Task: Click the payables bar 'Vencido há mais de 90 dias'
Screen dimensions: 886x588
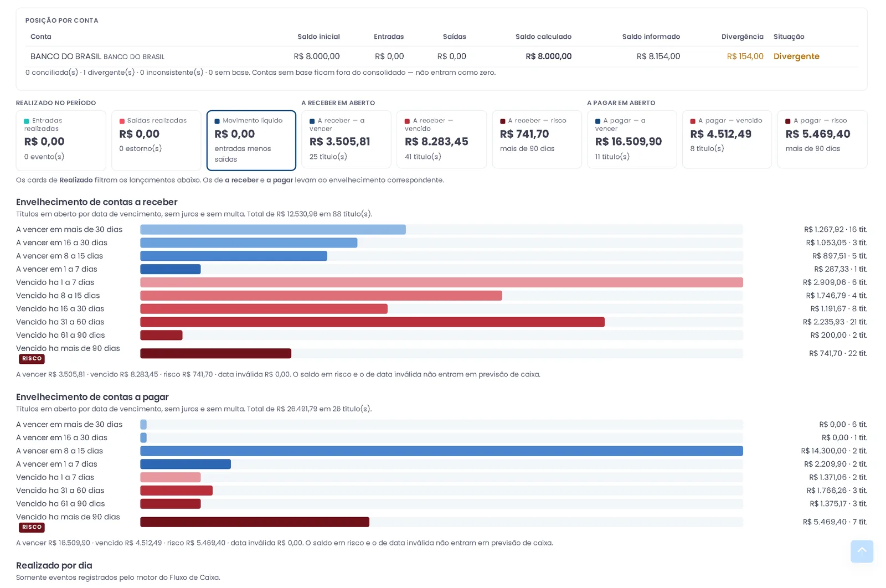Action: click(x=255, y=522)
